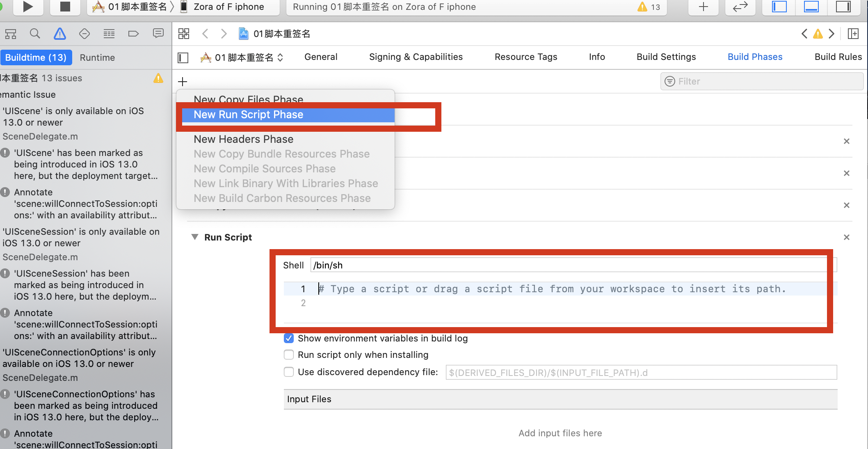Image resolution: width=868 pixels, height=449 pixels.
Task: Toggle the bottom debug area panel icon
Action: click(811, 7)
